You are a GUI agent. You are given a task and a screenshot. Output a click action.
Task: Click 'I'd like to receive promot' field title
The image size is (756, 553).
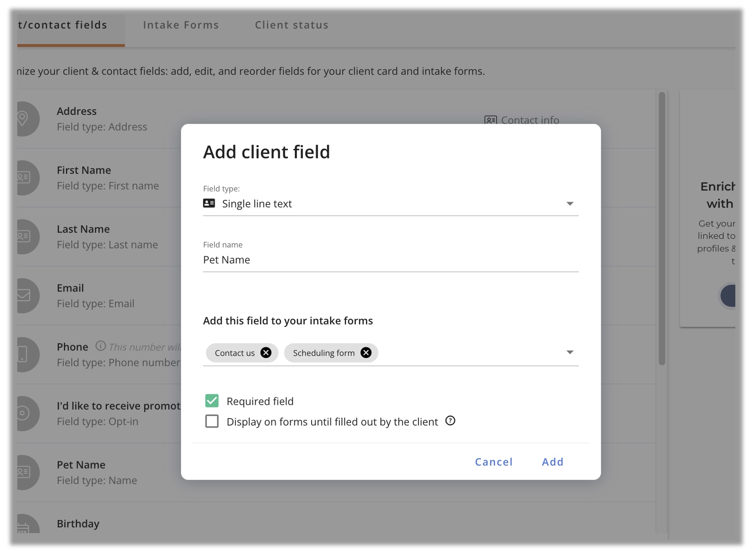(119, 406)
